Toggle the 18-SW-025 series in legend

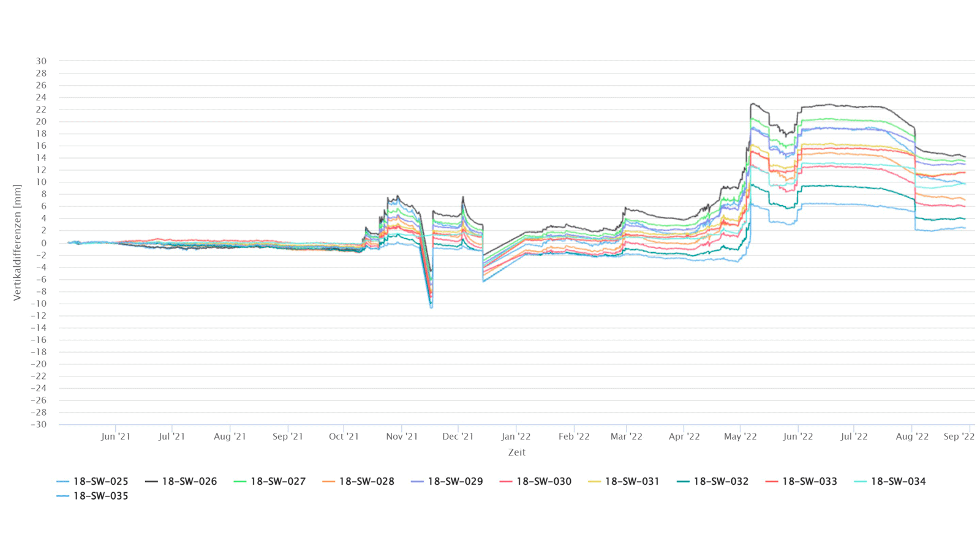pos(92,481)
